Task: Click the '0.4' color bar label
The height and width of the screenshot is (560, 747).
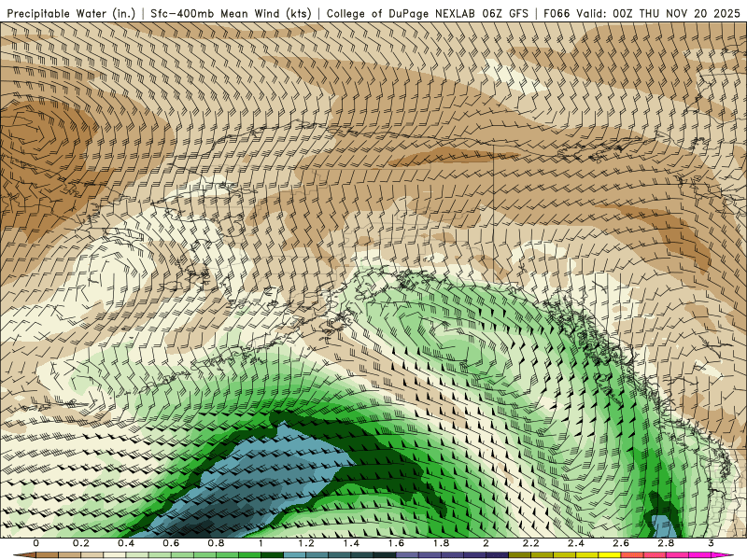Action: click(126, 543)
